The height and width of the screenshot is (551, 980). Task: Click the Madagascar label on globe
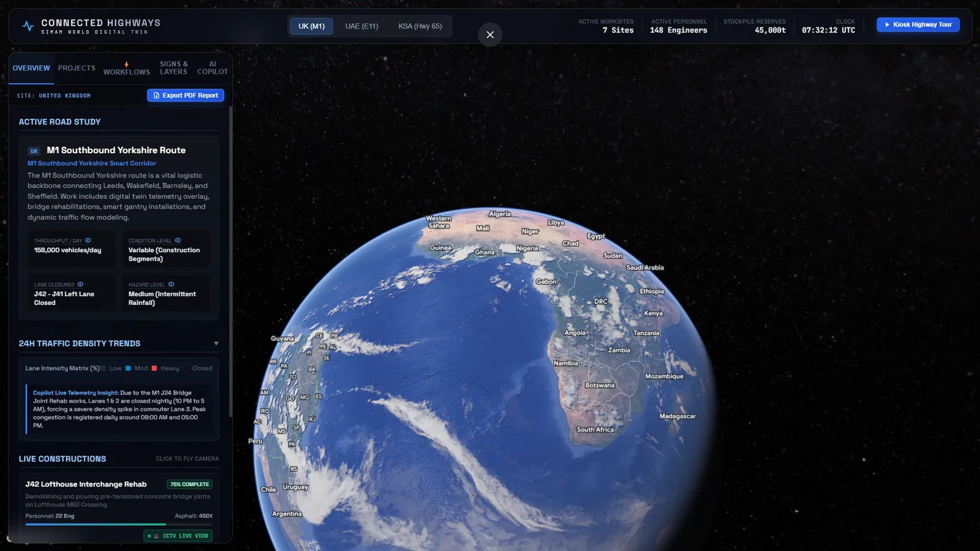click(677, 416)
